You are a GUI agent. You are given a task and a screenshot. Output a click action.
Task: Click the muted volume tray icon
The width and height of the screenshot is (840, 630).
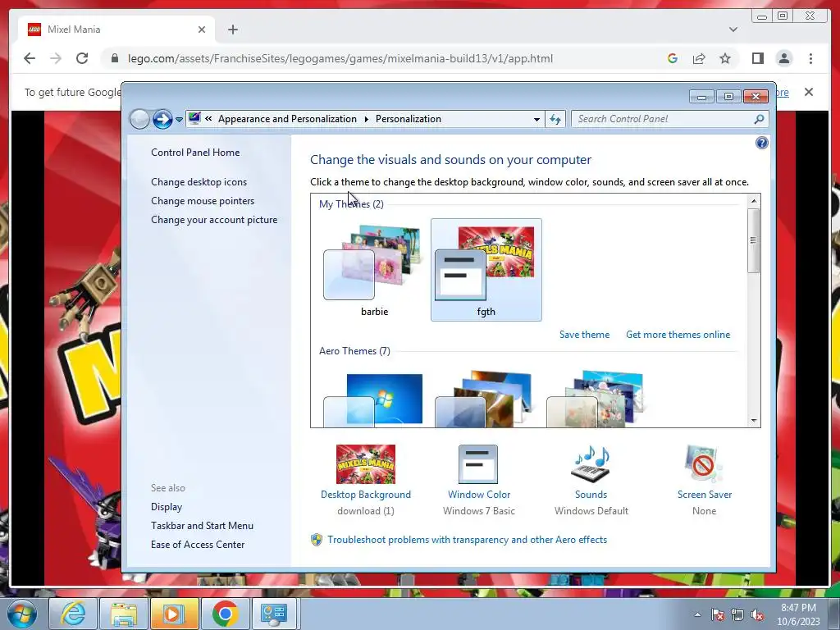pyautogui.click(x=757, y=614)
